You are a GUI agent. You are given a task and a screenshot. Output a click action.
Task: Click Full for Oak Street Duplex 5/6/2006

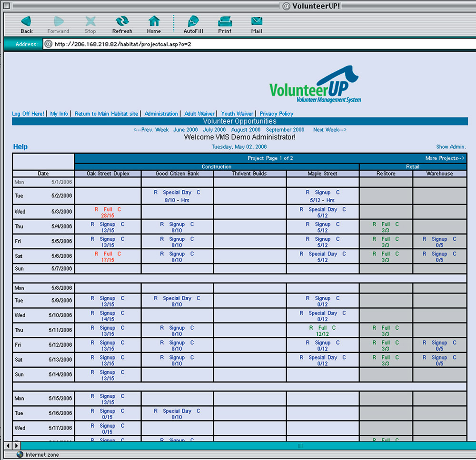[108, 254]
